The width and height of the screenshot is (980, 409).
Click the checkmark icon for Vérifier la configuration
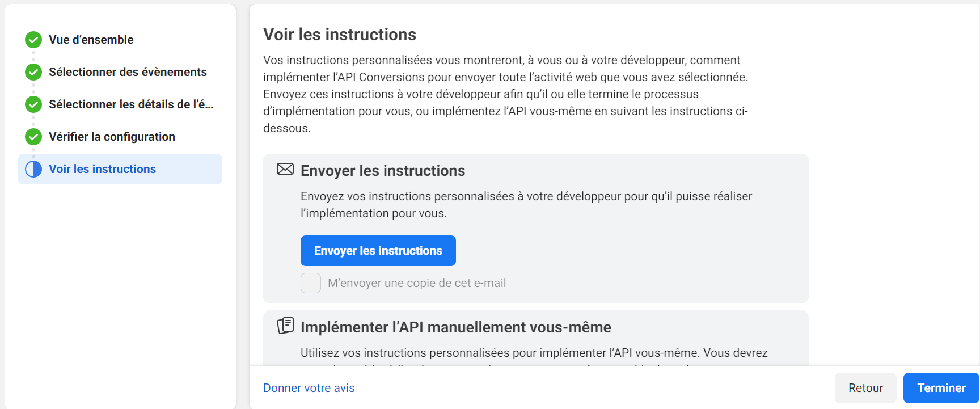click(33, 137)
